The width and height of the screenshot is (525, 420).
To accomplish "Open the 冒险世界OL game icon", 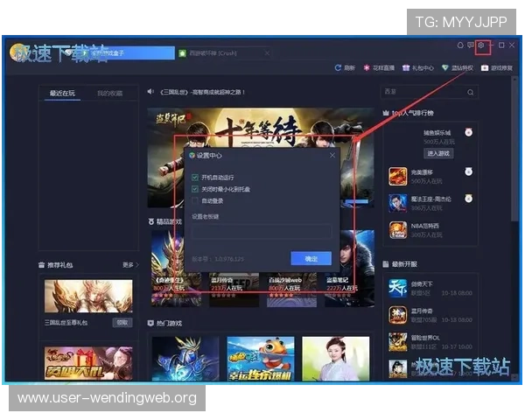I will pos(398,341).
